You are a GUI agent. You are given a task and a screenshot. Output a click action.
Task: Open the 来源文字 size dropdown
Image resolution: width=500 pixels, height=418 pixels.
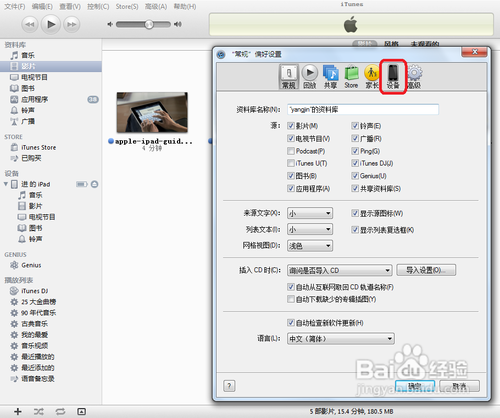310,213
